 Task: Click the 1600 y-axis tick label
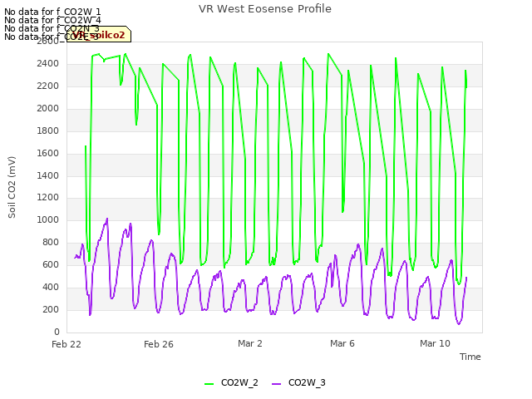coord(48,153)
